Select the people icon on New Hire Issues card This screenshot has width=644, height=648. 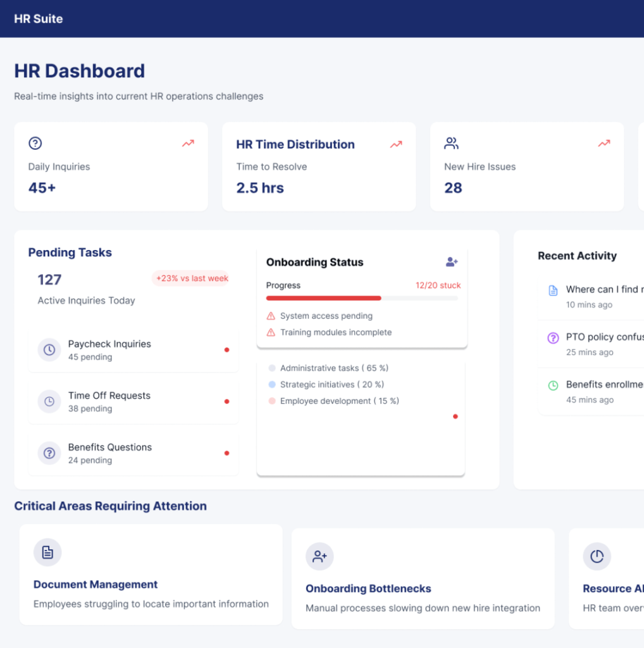[x=451, y=143]
